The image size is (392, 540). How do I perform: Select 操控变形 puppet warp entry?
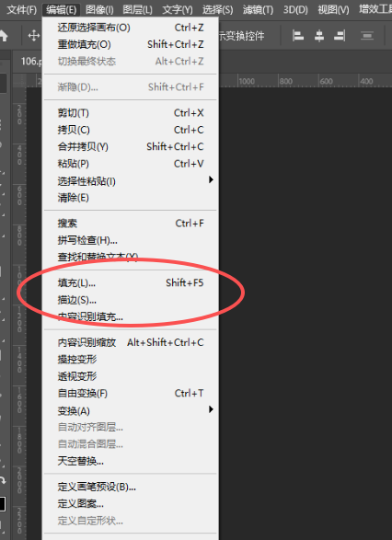(131, 359)
